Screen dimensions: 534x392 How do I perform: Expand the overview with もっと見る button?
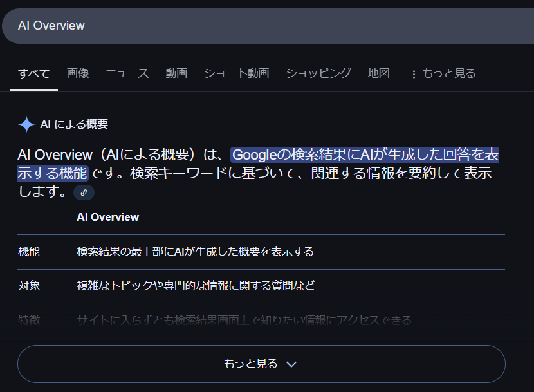[x=261, y=364]
